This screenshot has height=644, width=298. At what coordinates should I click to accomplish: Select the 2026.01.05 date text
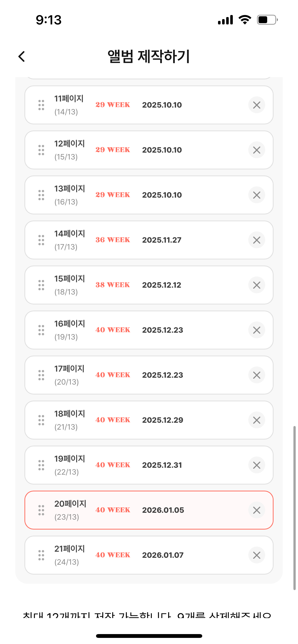click(163, 510)
